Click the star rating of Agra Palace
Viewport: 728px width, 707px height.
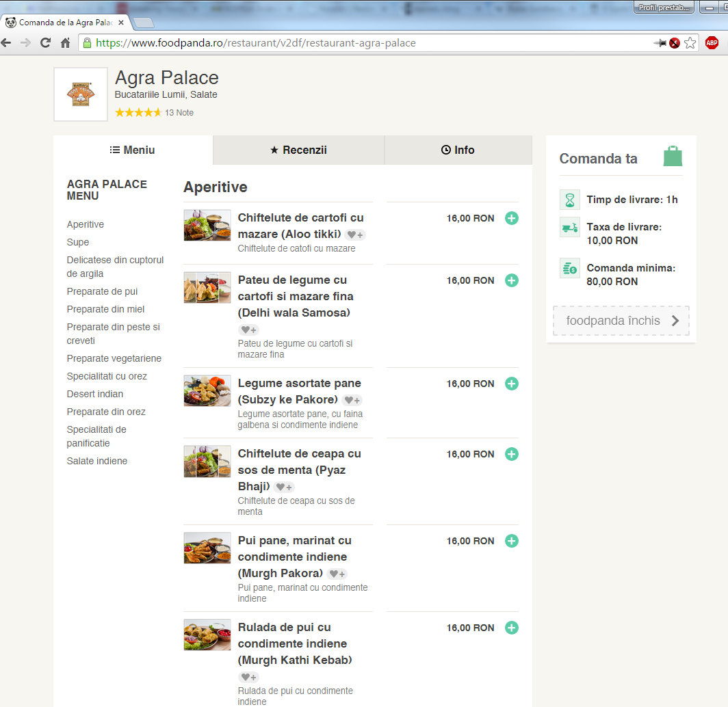coord(138,112)
